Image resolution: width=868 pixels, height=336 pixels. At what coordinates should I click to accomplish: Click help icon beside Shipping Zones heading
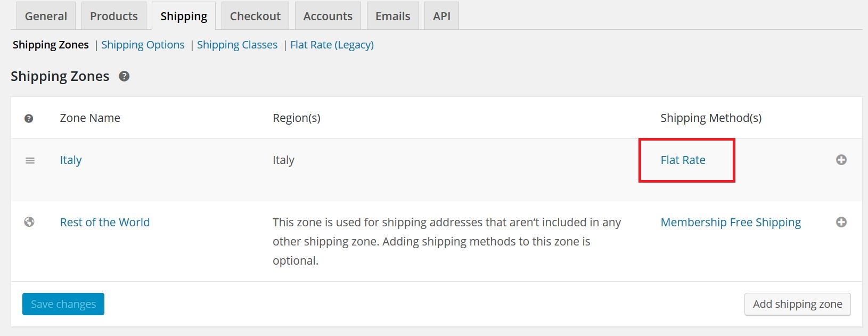124,76
